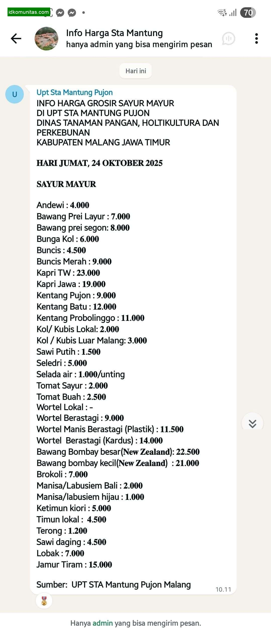Open group info via 'Info Harga Sta Mantung' title

(114, 33)
